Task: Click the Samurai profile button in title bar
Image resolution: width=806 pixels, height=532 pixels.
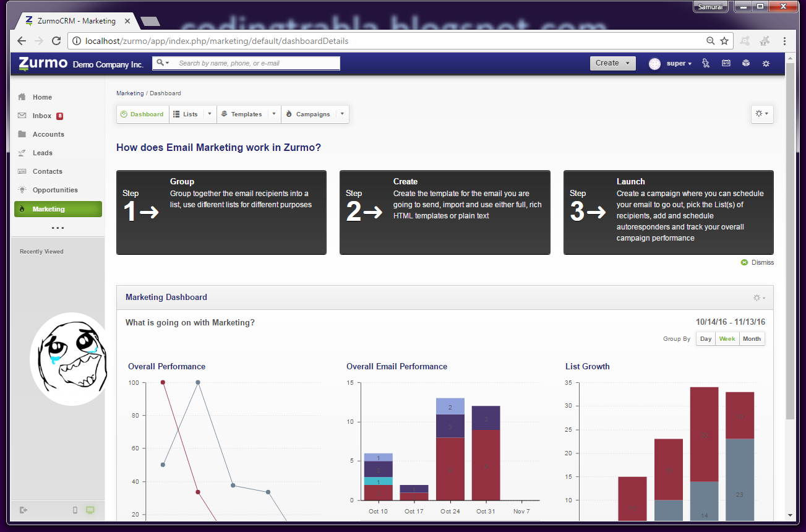Action: (712, 7)
